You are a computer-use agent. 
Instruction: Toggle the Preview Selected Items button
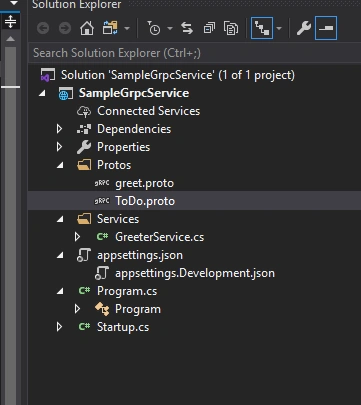(326, 28)
